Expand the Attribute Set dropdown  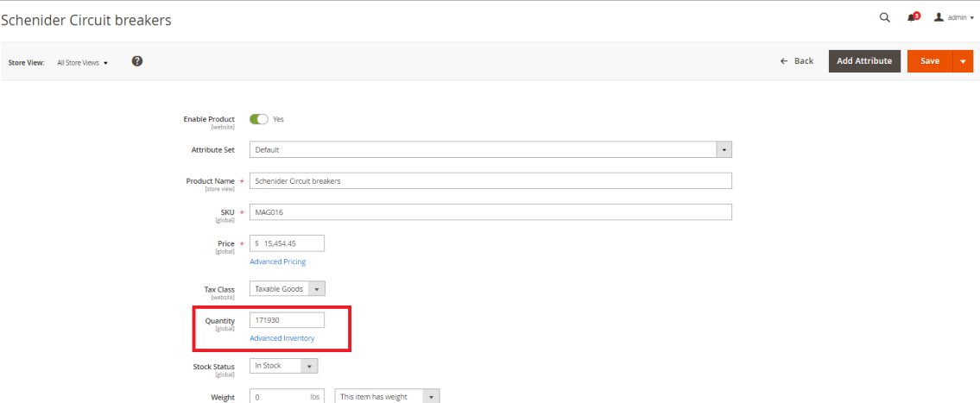coord(724,149)
